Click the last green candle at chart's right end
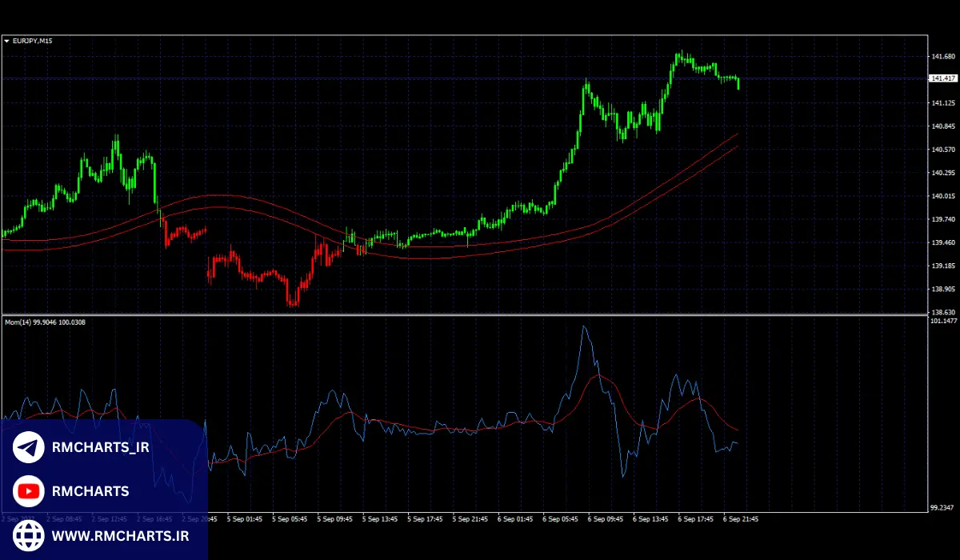This screenshot has height=560, width=960. click(738, 83)
